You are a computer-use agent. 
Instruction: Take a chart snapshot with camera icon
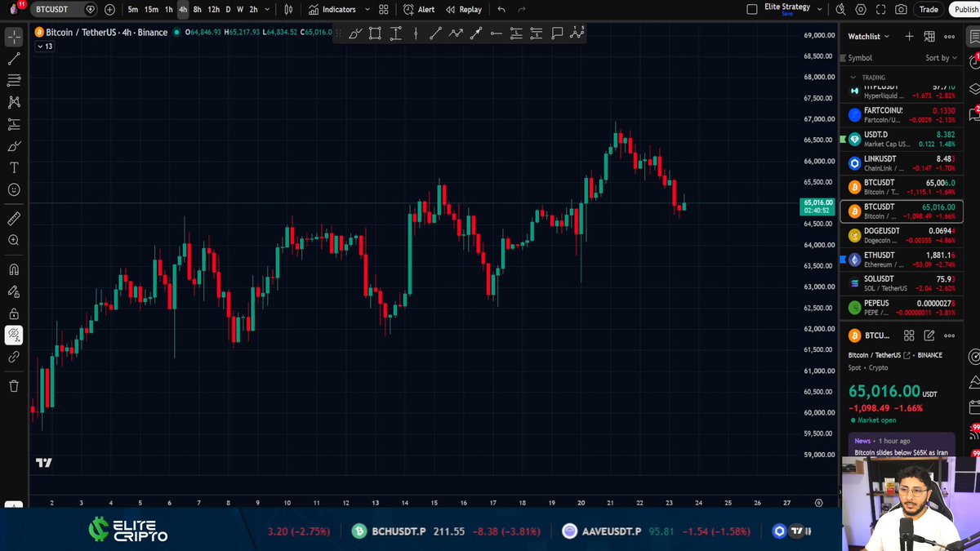[x=901, y=10]
